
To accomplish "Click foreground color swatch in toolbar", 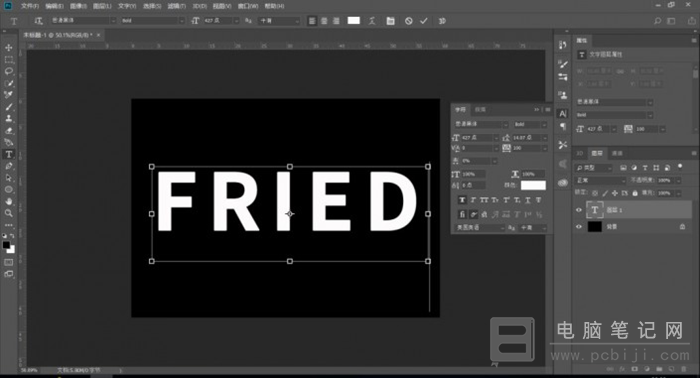I will 6,245.
